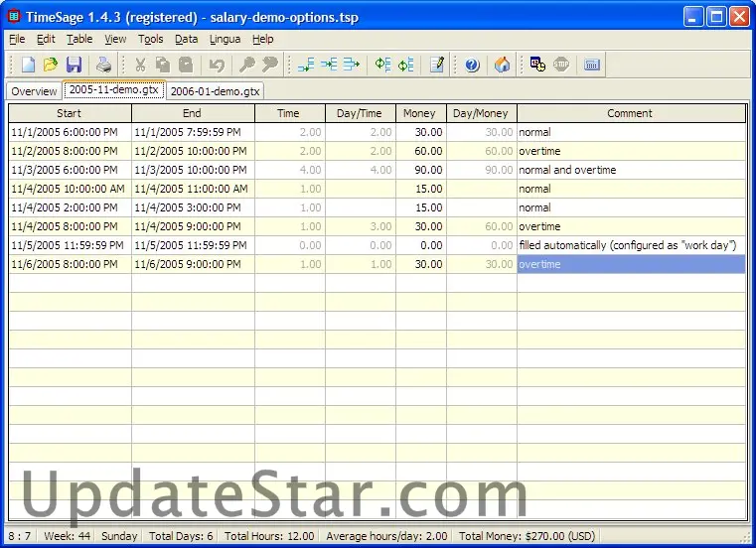This screenshot has width=756, height=548.
Task: Select the 11/5/2005 11:59:59 PM start cell
Action: [70, 245]
